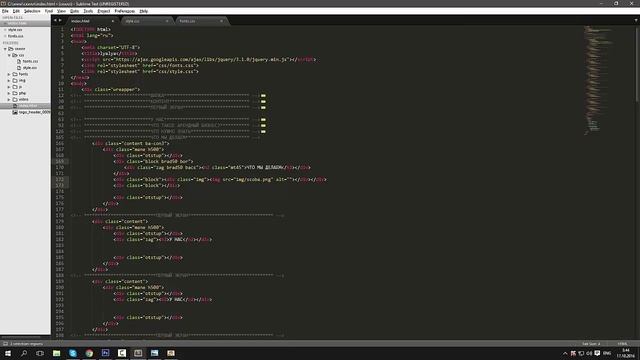This screenshot has width=640, height=360.
Task: Open the Preferences menu
Action: [x=124, y=11]
